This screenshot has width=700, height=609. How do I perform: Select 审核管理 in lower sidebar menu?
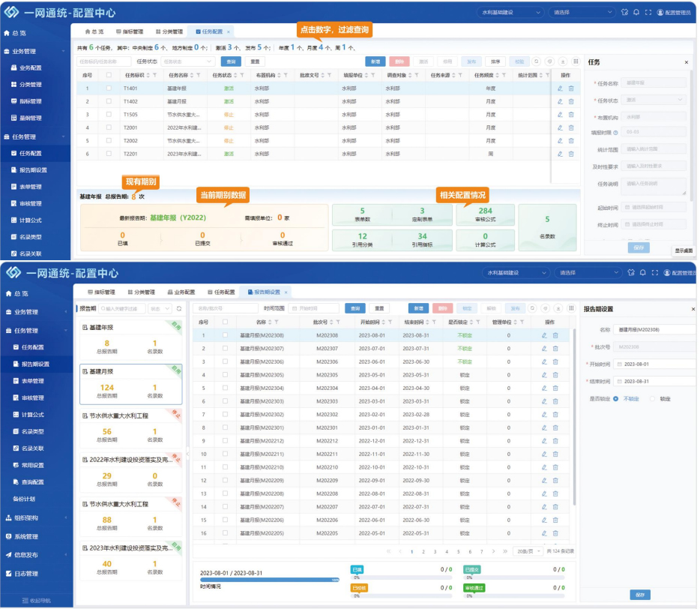coord(31,395)
